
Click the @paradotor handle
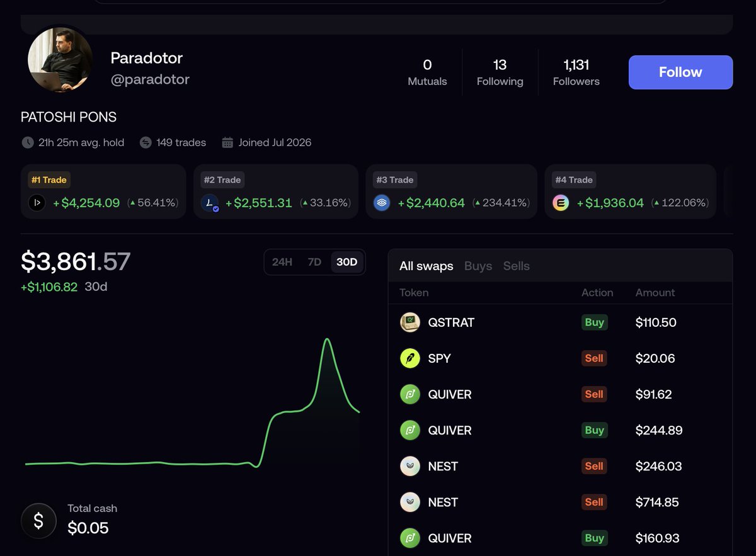150,79
